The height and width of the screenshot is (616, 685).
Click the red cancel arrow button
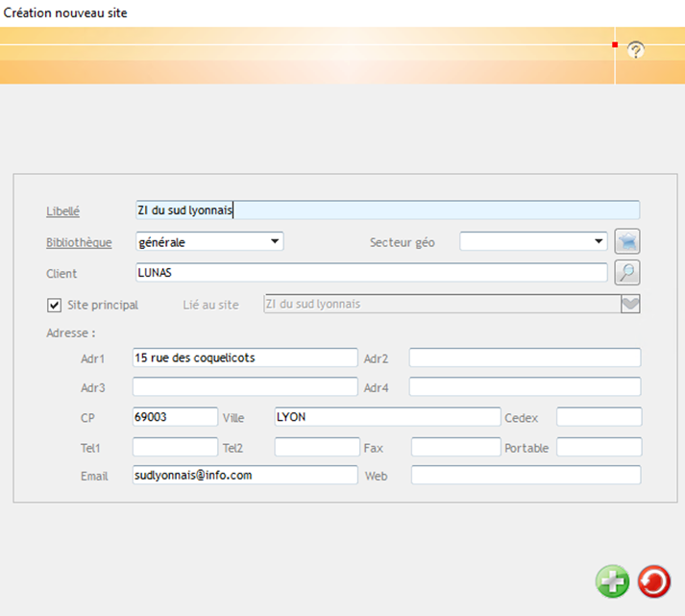click(x=654, y=581)
